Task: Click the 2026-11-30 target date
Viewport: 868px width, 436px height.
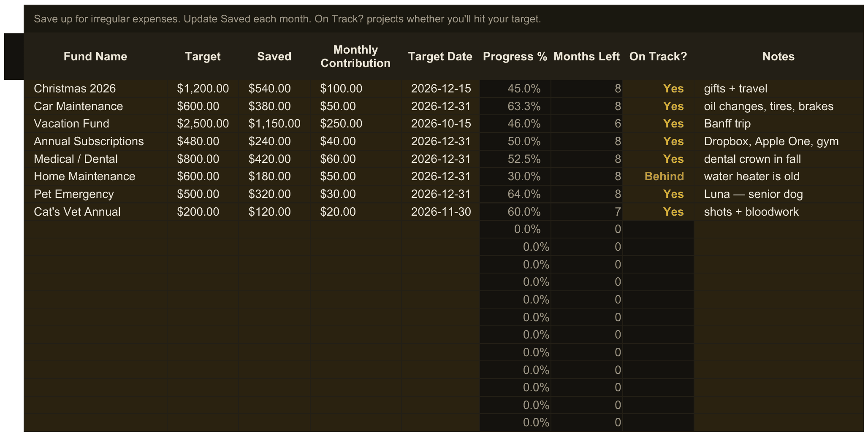Action: 440,212
